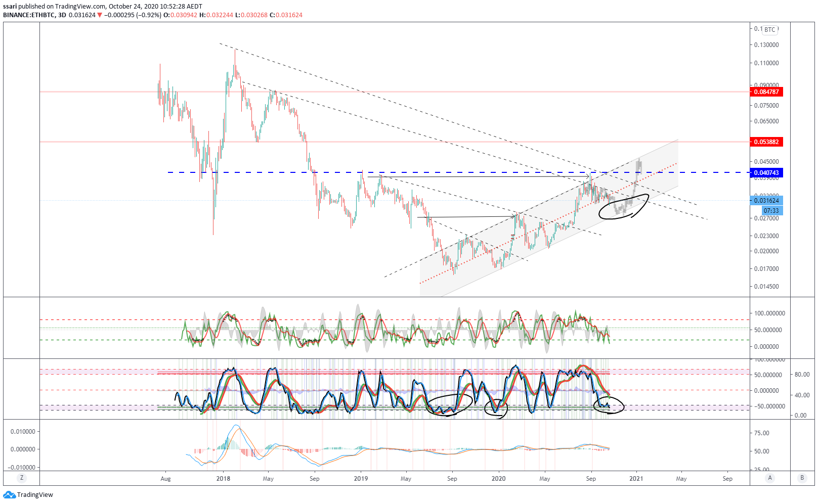Click the 2021 label on time axis
This screenshot has height=504, width=818.
point(636,479)
